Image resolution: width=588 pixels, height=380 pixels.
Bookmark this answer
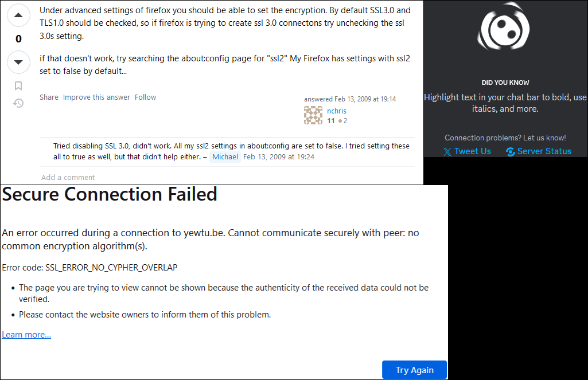coord(18,86)
